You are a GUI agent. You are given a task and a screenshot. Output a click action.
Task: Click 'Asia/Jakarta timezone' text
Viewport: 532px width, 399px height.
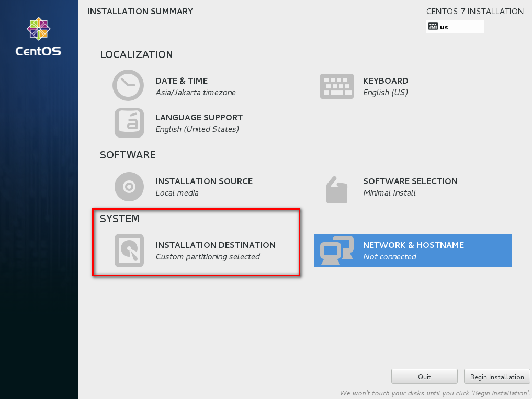coord(196,92)
